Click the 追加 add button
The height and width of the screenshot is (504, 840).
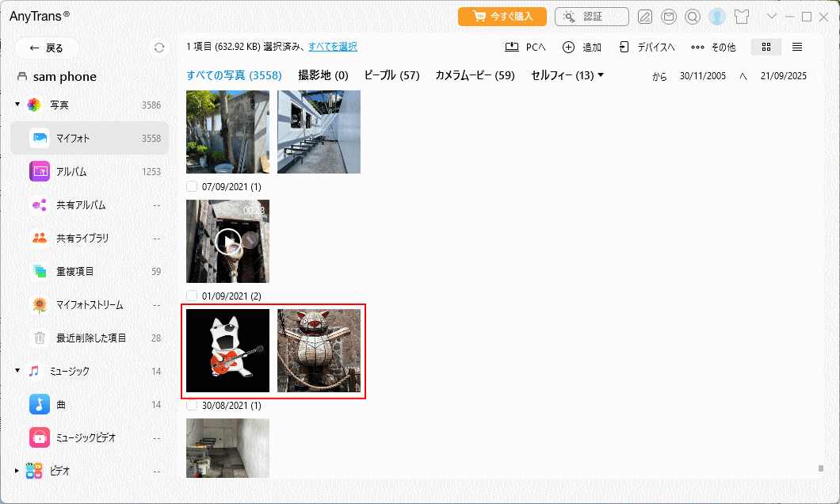click(x=582, y=47)
